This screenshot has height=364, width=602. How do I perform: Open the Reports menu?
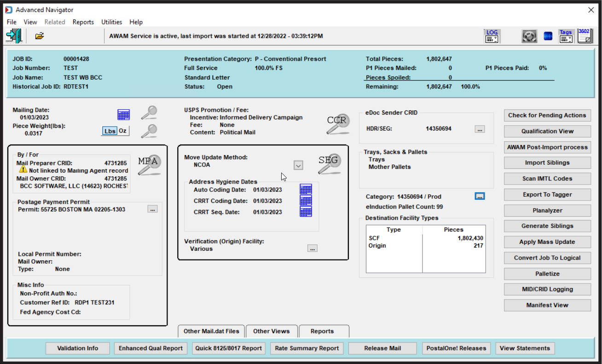coord(83,22)
